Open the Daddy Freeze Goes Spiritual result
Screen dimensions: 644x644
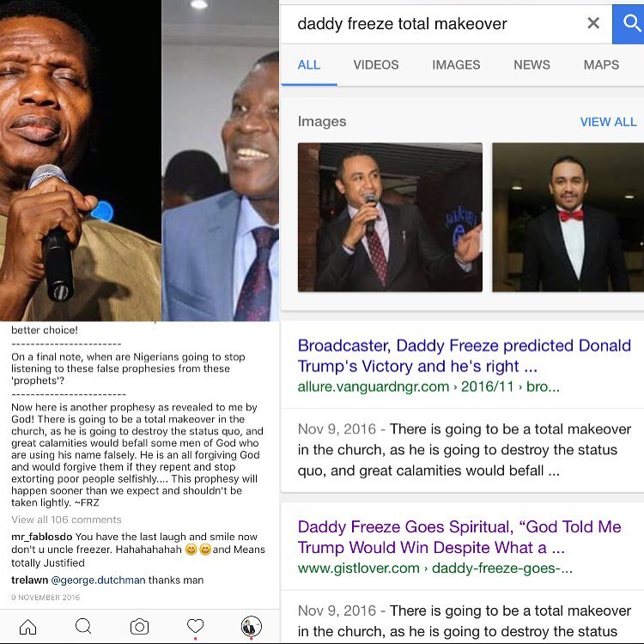point(459,537)
